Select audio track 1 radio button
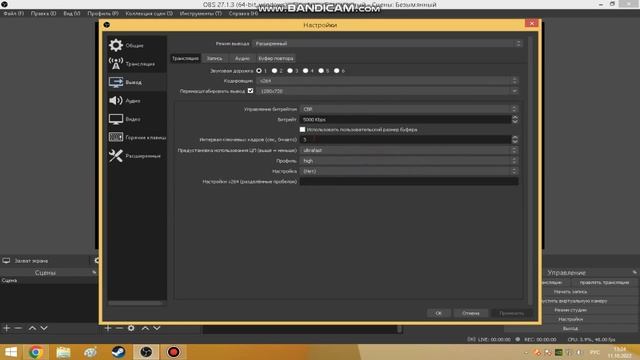 (259, 71)
